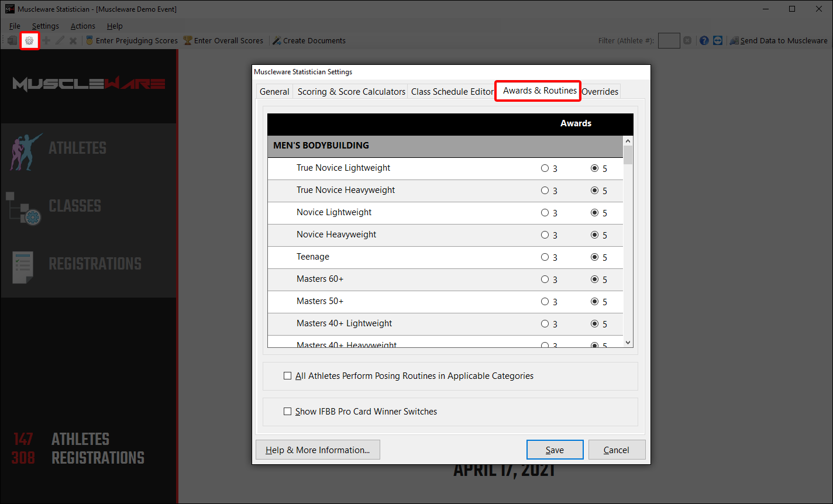Set Teenage class awards to 3
This screenshot has width=833, height=504.
point(545,257)
